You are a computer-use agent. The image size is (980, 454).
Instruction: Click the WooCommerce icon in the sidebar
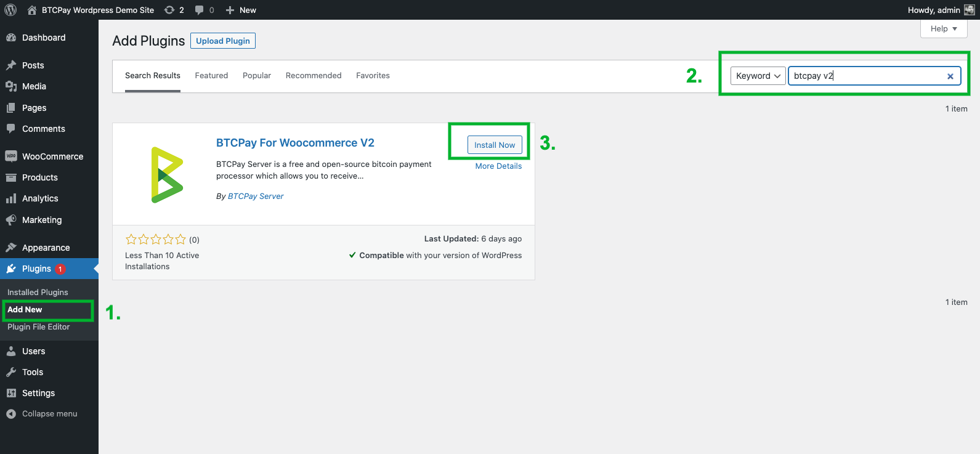click(x=11, y=156)
